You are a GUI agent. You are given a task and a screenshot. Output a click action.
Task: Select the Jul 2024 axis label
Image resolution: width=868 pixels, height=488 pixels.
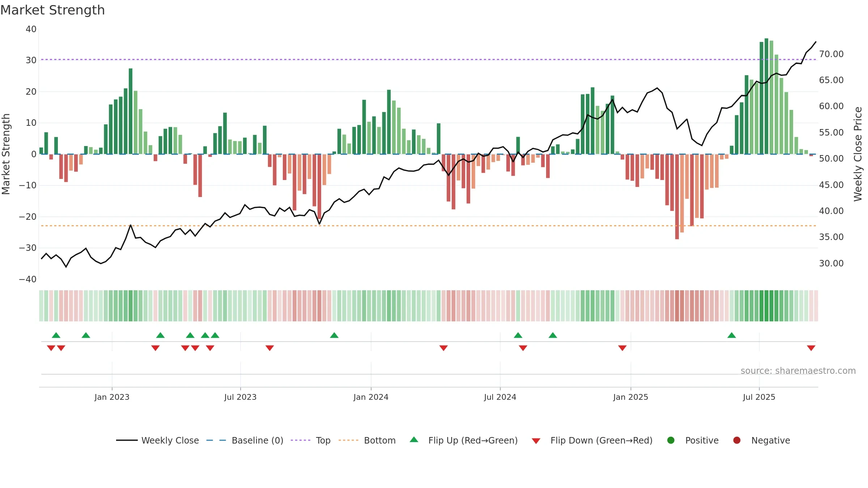500,397
